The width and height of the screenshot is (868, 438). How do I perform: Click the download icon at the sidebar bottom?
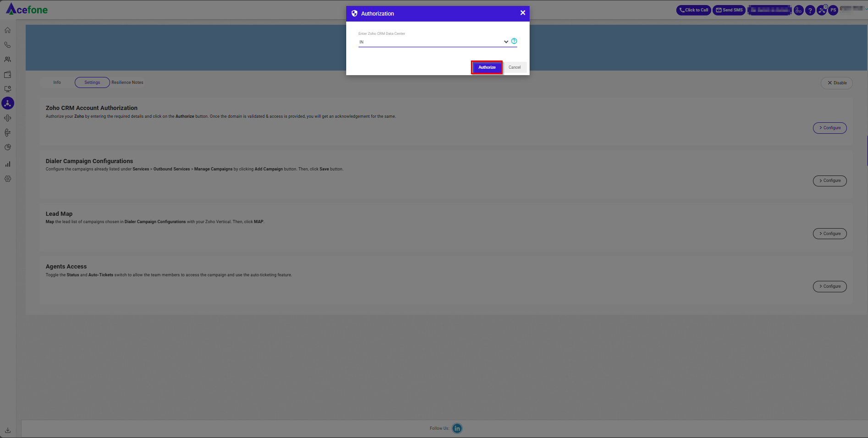[x=8, y=430]
